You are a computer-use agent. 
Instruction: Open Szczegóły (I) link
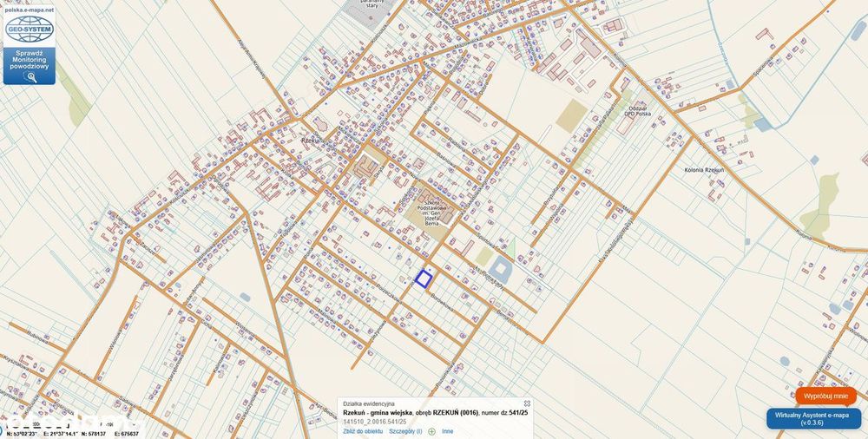(405, 430)
